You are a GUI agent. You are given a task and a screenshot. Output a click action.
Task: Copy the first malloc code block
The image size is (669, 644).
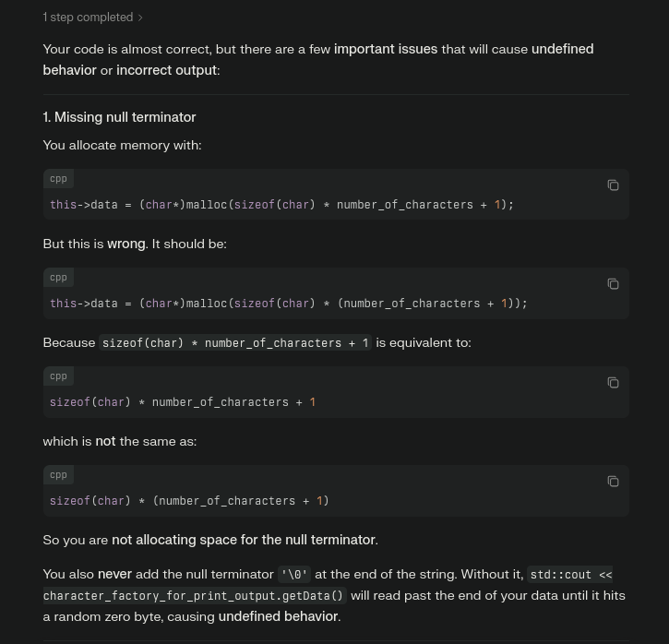(x=613, y=185)
